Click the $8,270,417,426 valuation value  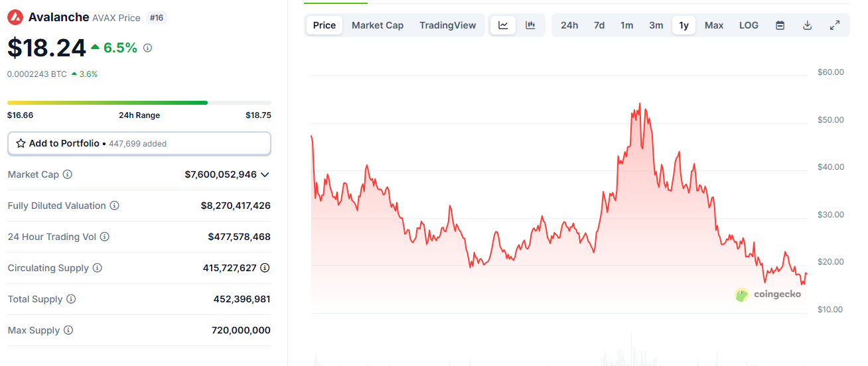point(236,206)
